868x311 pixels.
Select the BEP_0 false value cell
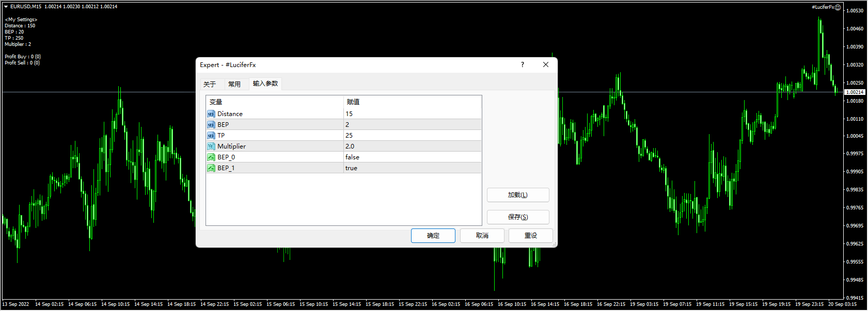[x=412, y=157]
